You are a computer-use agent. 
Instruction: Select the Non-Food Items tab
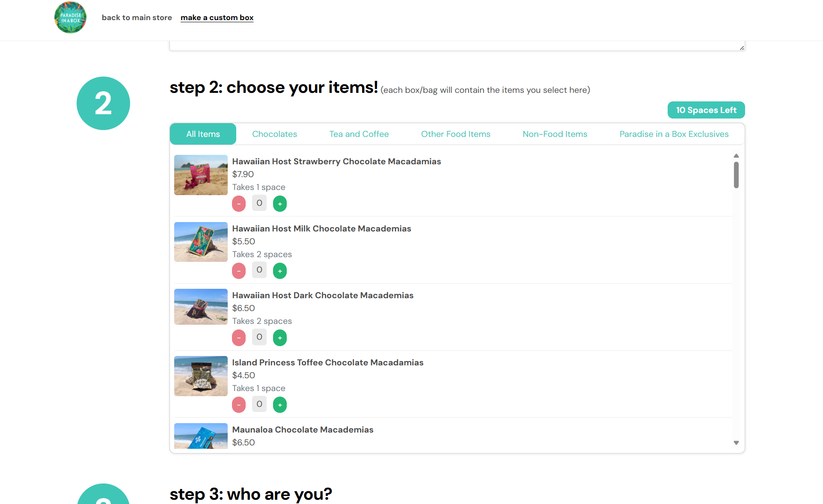[555, 134]
